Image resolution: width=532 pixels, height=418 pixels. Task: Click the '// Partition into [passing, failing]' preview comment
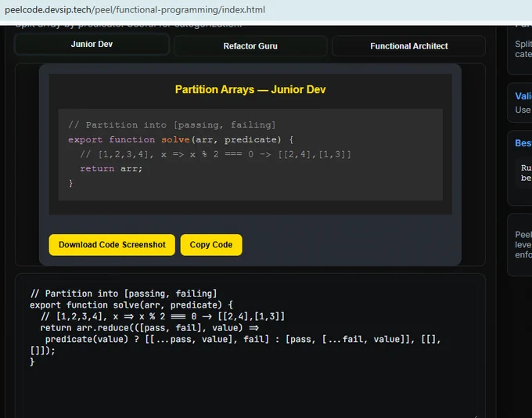coord(171,125)
